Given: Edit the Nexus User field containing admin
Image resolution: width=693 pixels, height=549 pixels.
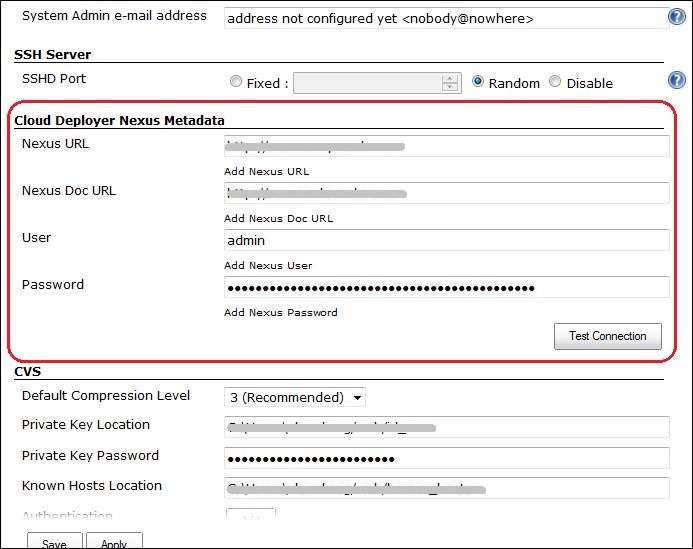Looking at the screenshot, I should pyautogui.click(x=446, y=240).
